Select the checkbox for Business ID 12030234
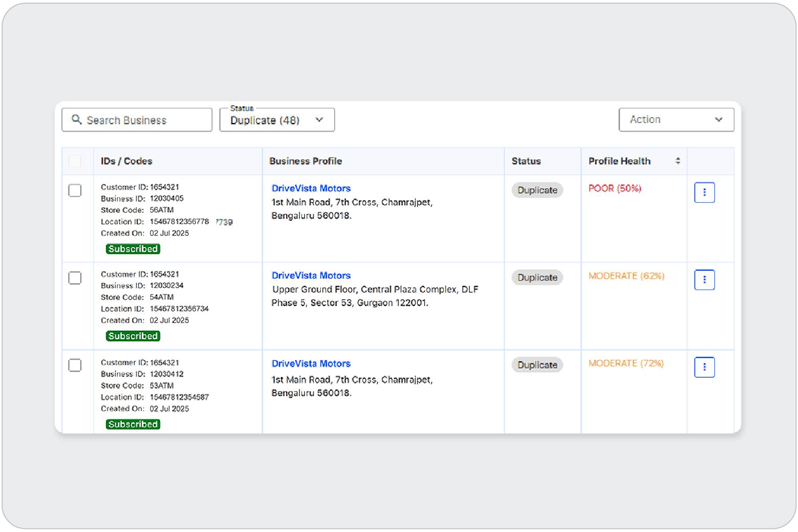This screenshot has height=532, width=798. 75,278
